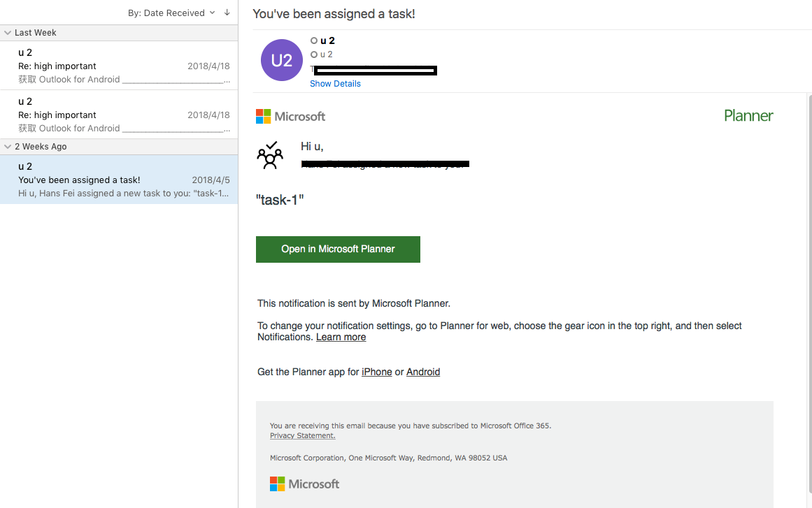812x508 pixels.
Task: Click the 'Hi u, Hans Fei assigned a new task' preview
Action: tap(123, 194)
